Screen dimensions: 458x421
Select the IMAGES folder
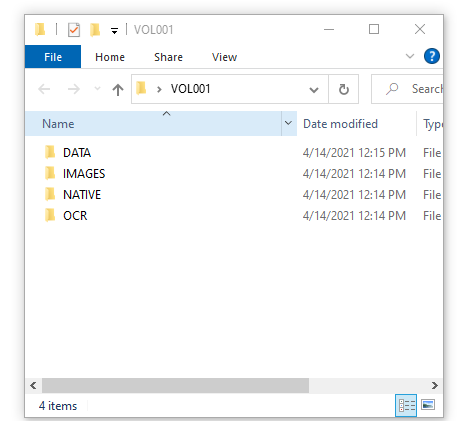(84, 174)
